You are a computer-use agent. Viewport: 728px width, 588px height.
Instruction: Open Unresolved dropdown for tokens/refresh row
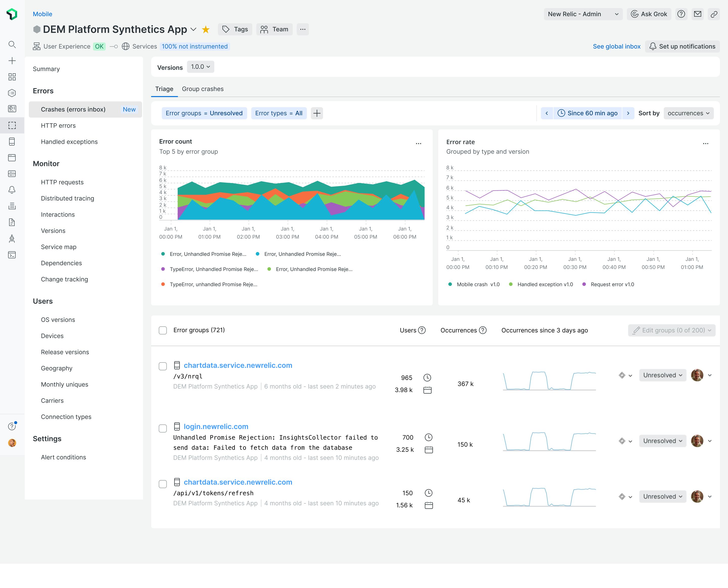(662, 496)
